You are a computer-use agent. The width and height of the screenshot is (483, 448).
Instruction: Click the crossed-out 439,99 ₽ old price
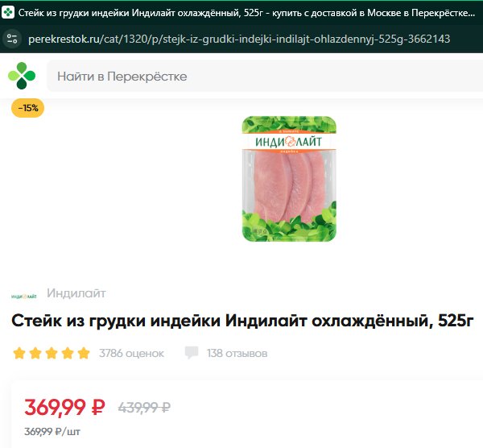(144, 407)
